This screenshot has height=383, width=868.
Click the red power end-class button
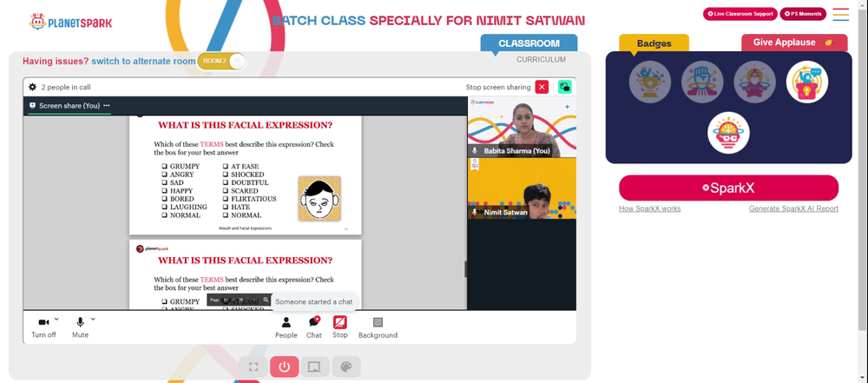click(x=285, y=366)
